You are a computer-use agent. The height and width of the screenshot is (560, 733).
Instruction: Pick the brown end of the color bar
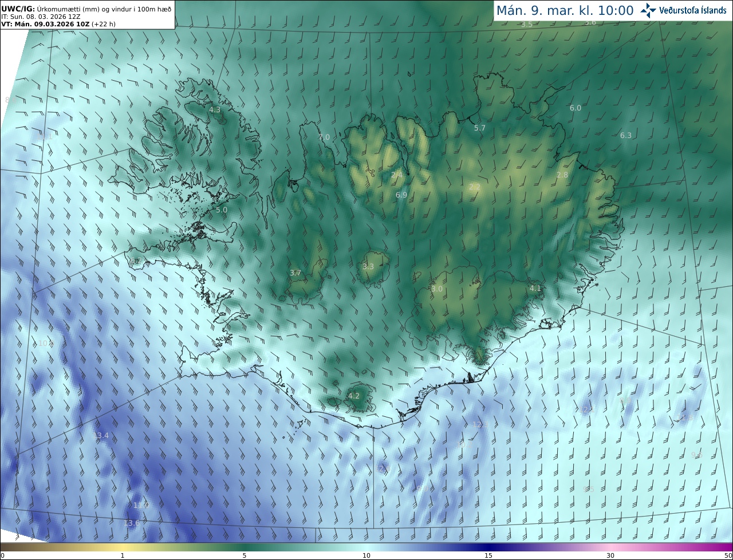pos(11,547)
